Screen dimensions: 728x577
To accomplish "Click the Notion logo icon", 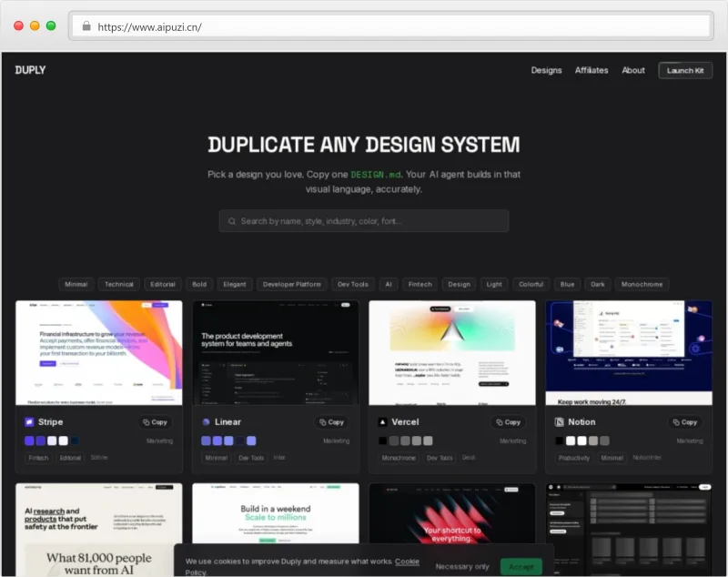I will [559, 422].
